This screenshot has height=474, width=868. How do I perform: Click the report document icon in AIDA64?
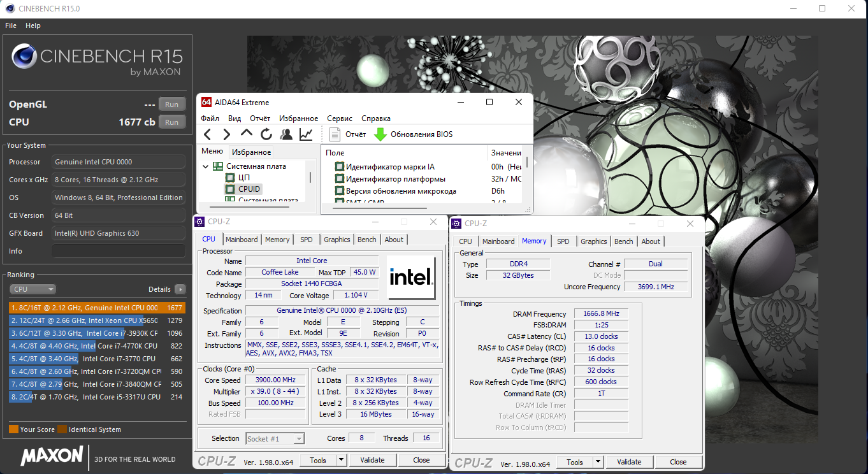pyautogui.click(x=335, y=134)
